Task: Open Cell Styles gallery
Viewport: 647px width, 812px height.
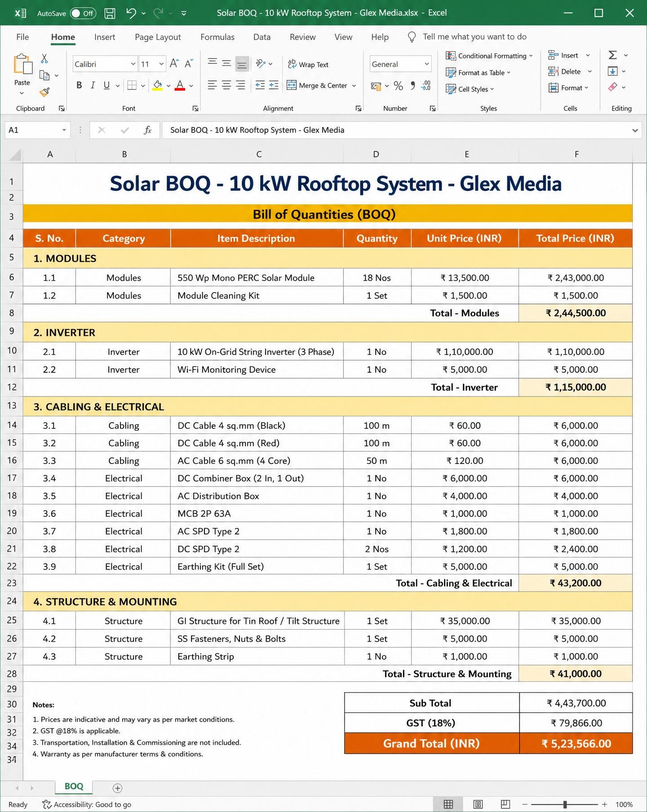Action: coord(470,89)
